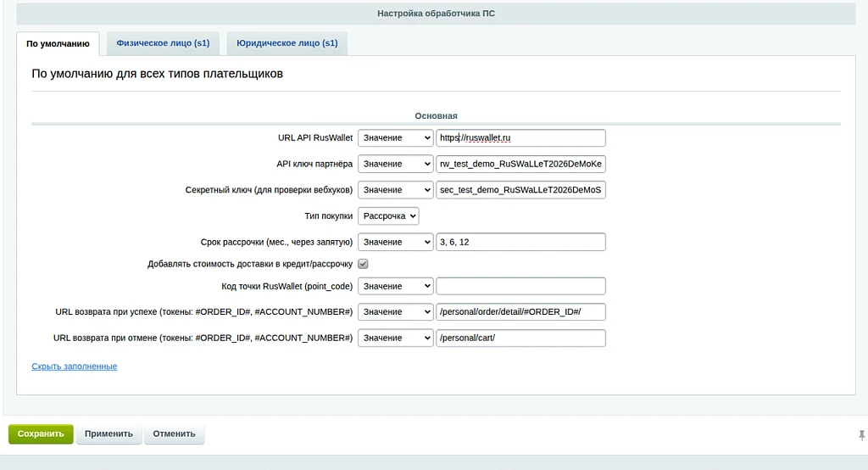868x470 pixels.
Task: Click the URL API RusWallet input field
Action: (x=520, y=137)
